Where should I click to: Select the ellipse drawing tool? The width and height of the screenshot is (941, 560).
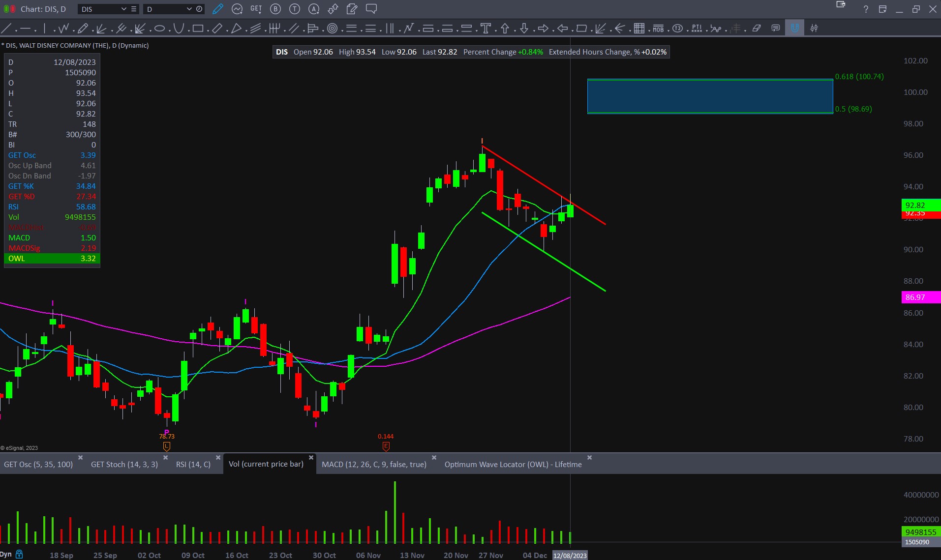coord(159,29)
